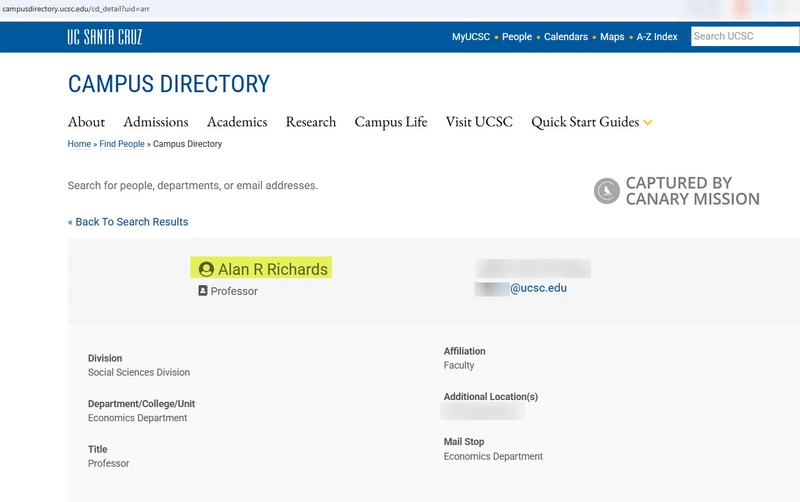Click the badge icon beside Professor
Viewport: 800px width, 502px height.
[x=203, y=291]
